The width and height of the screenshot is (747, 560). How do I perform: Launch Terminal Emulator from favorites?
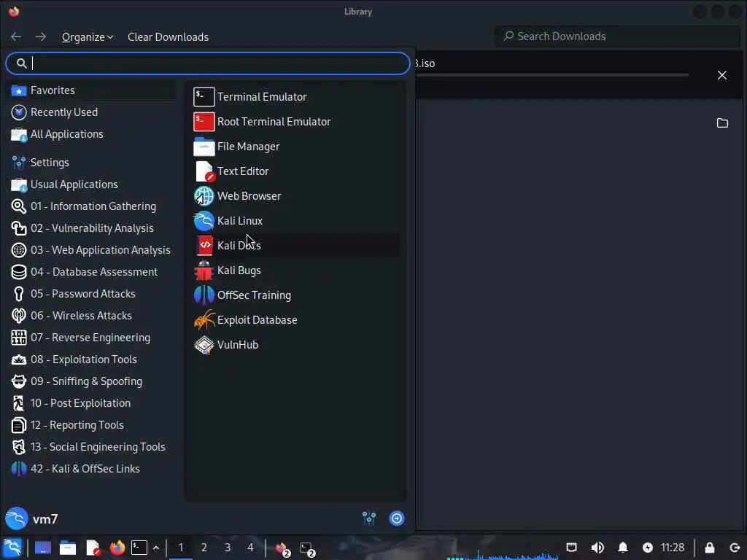295,97
